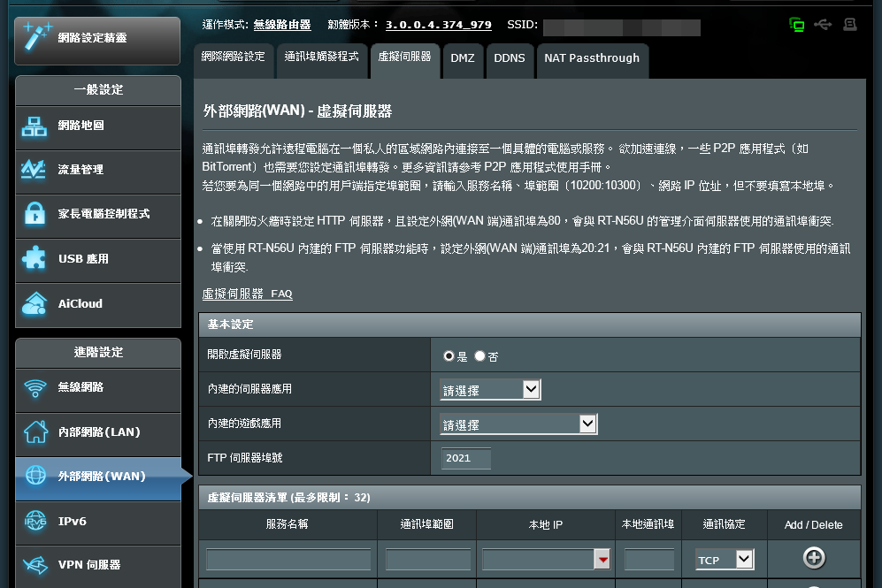Click the printer status icon in header

coord(849,25)
